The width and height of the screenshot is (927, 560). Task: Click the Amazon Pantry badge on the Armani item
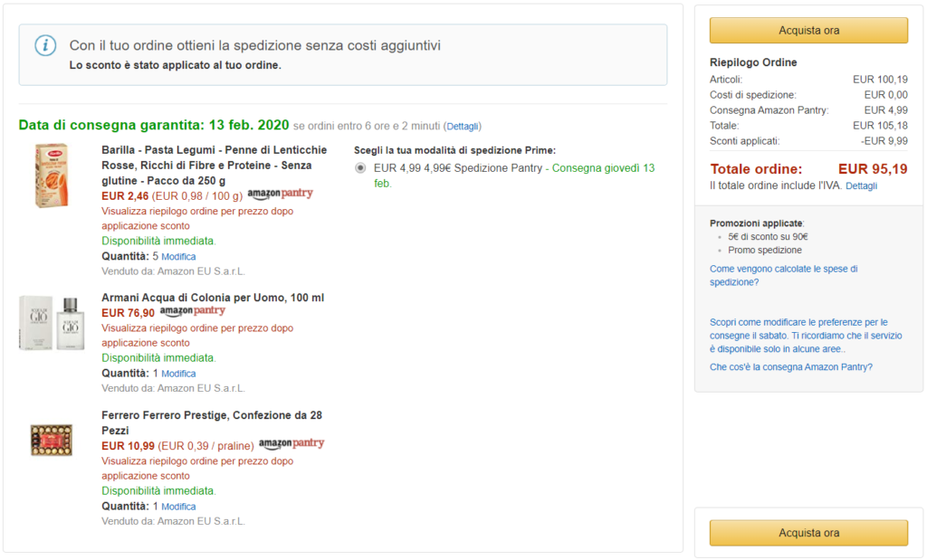tap(191, 309)
